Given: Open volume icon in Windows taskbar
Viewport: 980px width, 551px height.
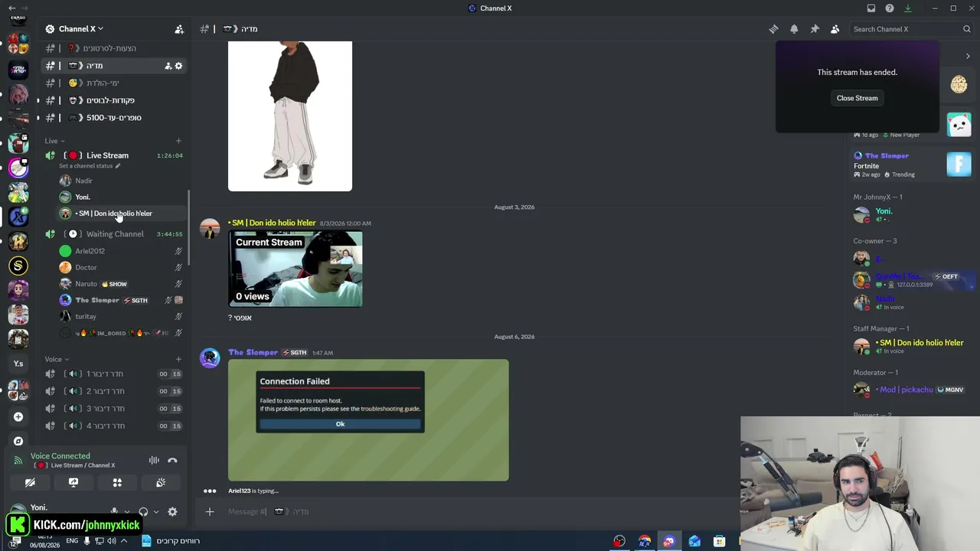Looking at the screenshot, I should pyautogui.click(x=112, y=541).
